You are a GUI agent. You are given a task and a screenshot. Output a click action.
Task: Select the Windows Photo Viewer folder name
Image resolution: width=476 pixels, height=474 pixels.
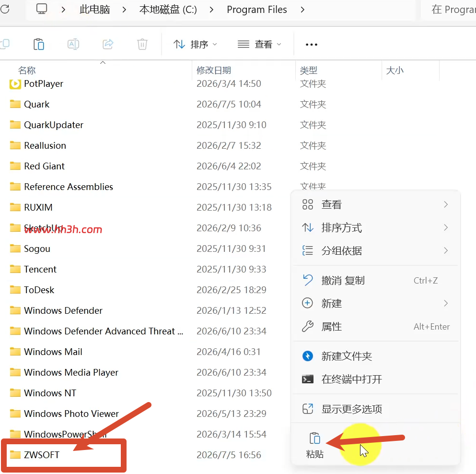point(71,414)
